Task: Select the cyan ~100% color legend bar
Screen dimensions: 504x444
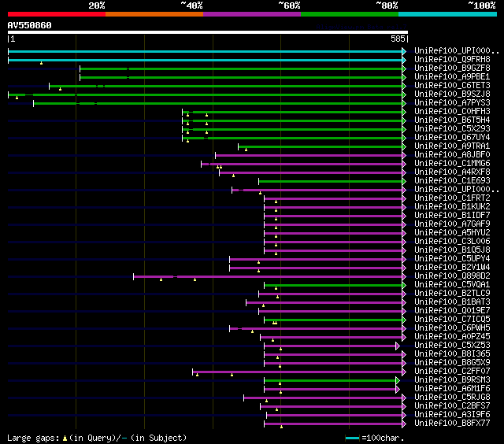Action: coord(448,14)
